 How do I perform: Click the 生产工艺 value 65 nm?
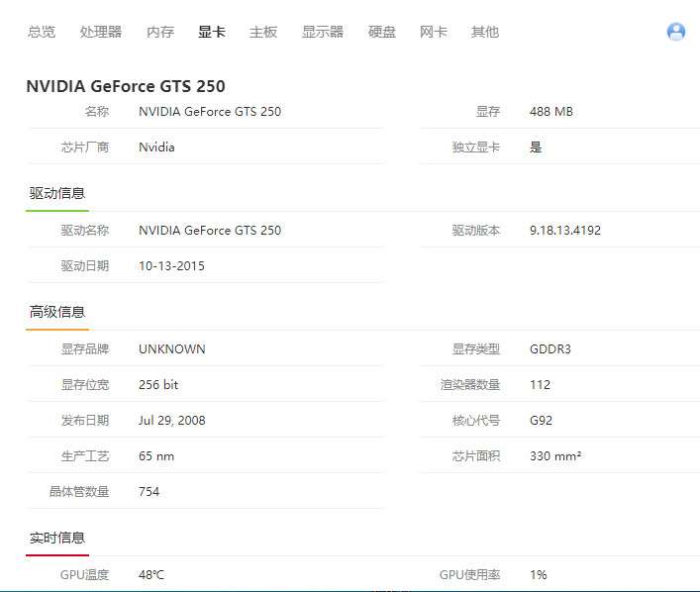[x=156, y=456]
